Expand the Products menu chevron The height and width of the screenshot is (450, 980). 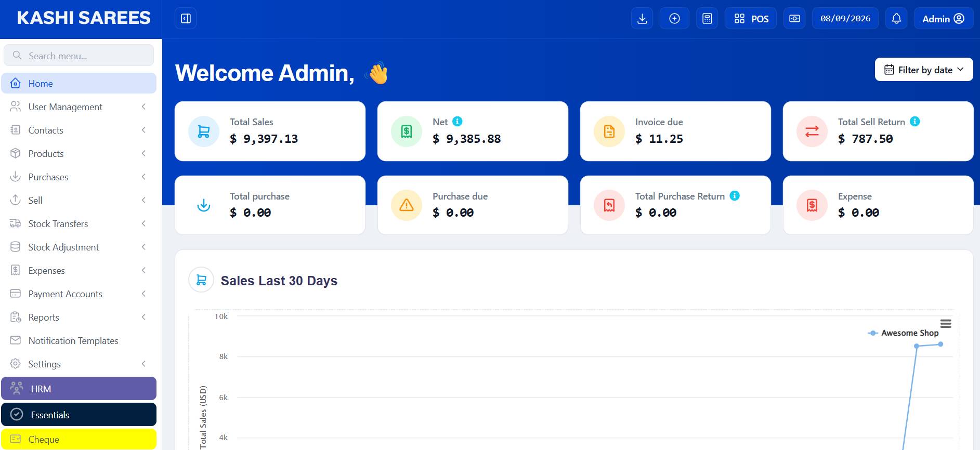tap(143, 153)
